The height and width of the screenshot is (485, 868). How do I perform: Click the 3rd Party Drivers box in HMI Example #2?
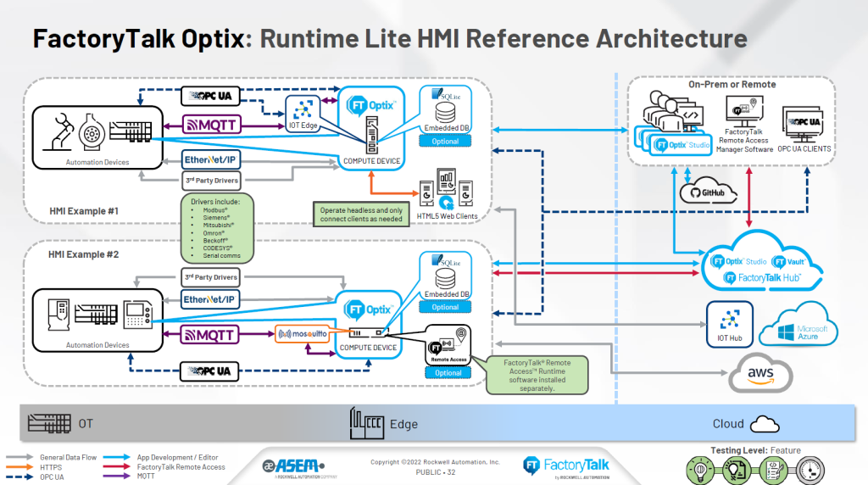pos(210,276)
